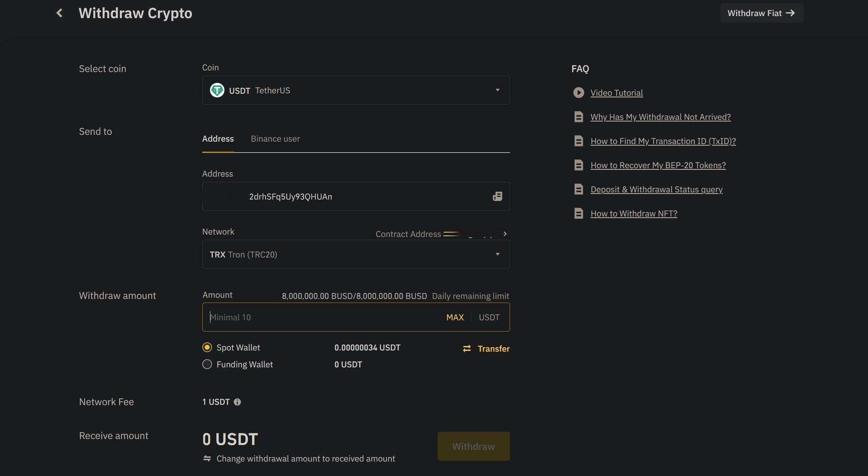Open the coin selection dropdown
Image resolution: width=868 pixels, height=476 pixels.
[x=498, y=90]
